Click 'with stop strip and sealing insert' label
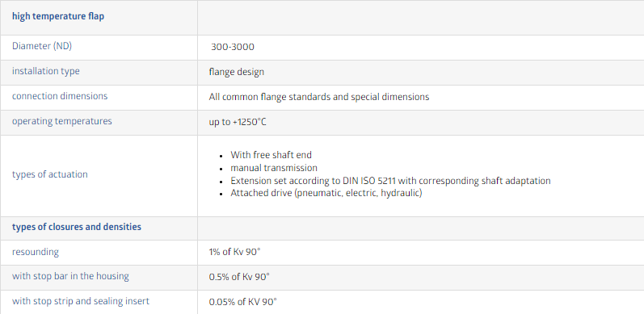The image size is (644, 314). coord(81,301)
